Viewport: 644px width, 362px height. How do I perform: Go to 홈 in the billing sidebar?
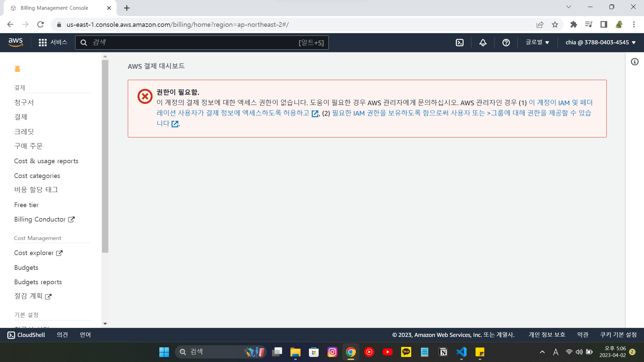[x=17, y=69]
